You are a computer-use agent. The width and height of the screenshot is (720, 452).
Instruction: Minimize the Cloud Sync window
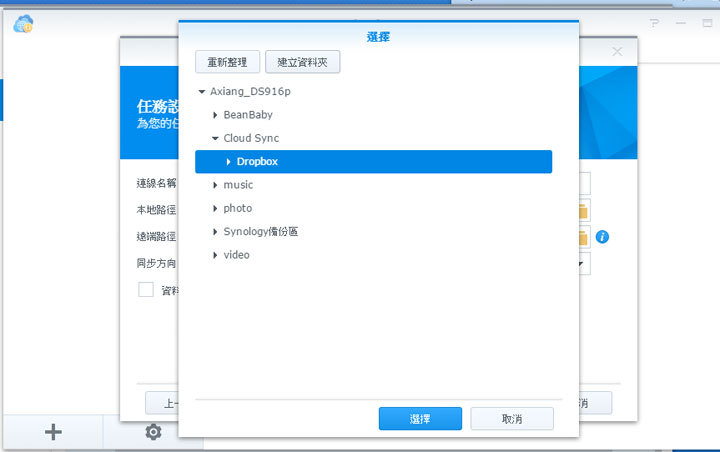681,23
